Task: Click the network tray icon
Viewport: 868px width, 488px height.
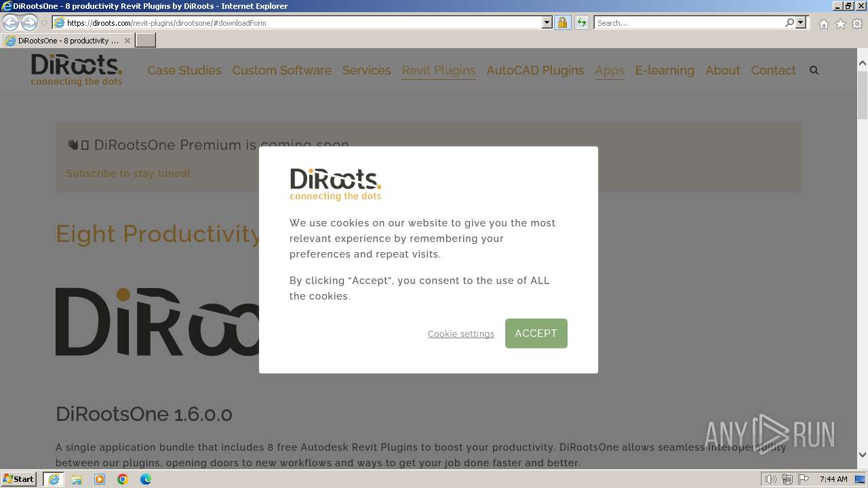Action: (x=787, y=479)
